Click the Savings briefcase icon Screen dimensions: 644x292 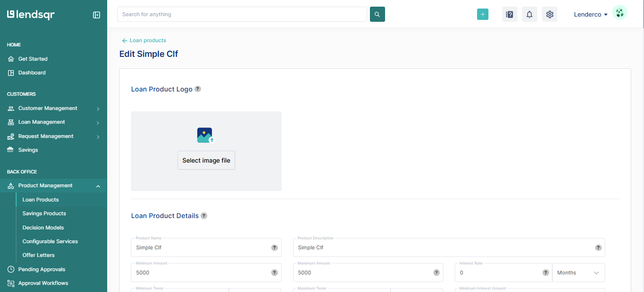11,150
